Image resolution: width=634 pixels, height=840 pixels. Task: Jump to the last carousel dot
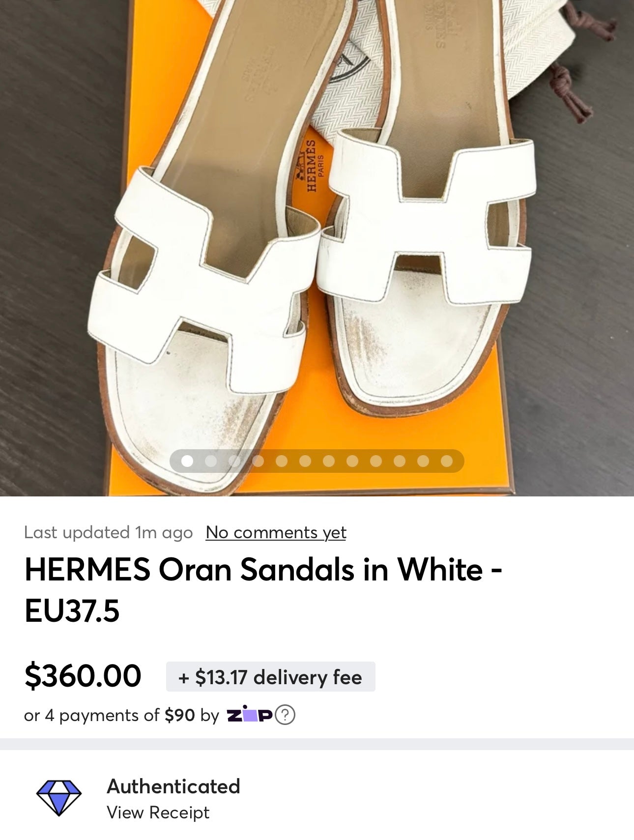pyautogui.click(x=447, y=461)
